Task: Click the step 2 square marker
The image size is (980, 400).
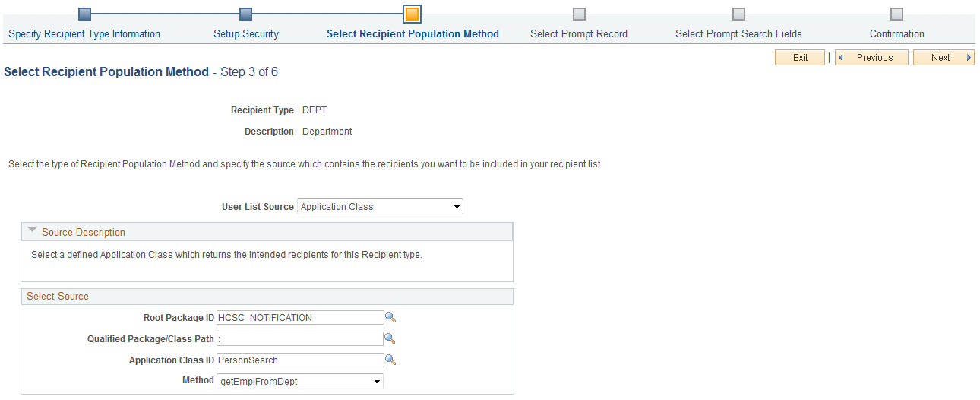Action: (x=245, y=14)
